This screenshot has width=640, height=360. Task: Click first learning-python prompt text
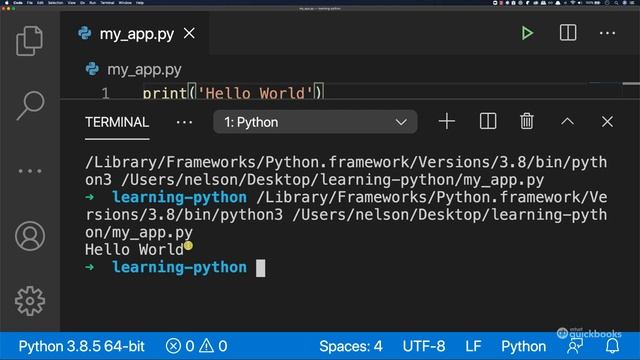[180, 197]
